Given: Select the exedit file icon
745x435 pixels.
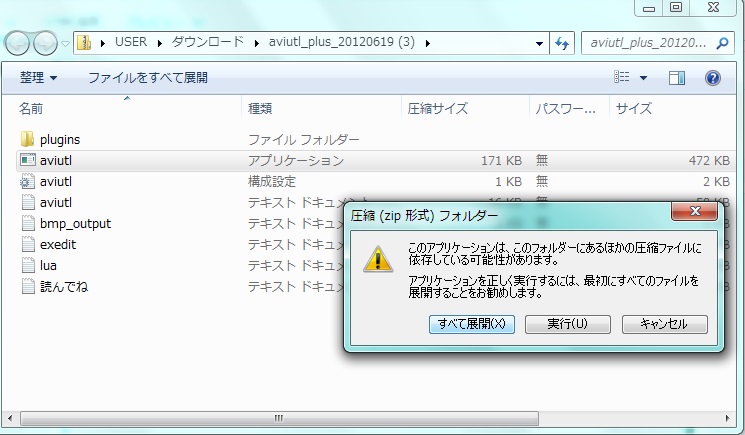Looking at the screenshot, I should (x=28, y=244).
